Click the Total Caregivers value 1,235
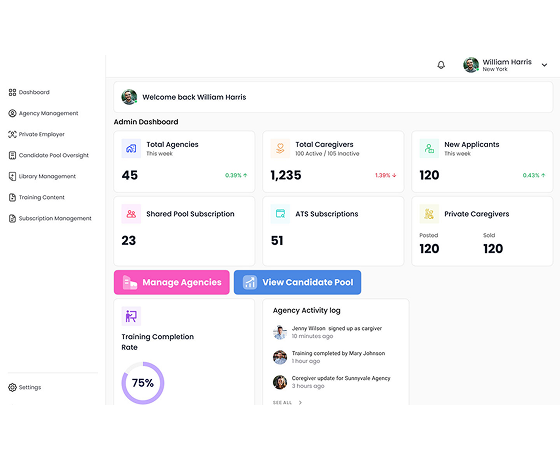Screen dimensions: 560x460 (286, 175)
